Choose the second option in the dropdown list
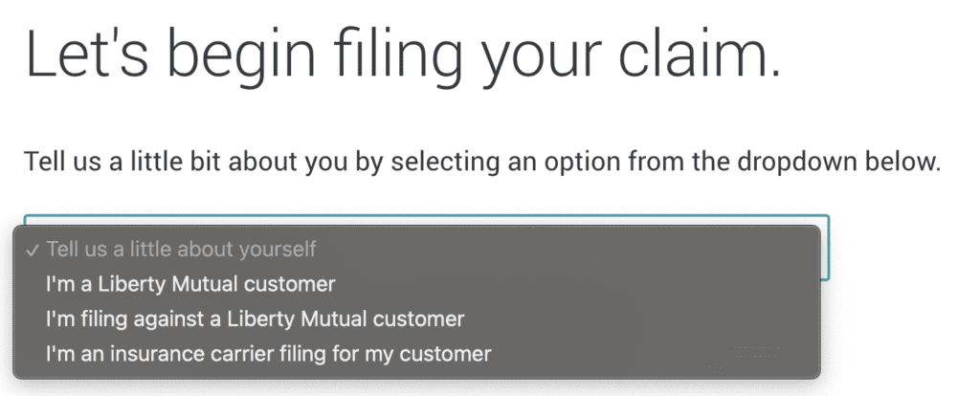The height and width of the screenshot is (396, 980). (190, 284)
